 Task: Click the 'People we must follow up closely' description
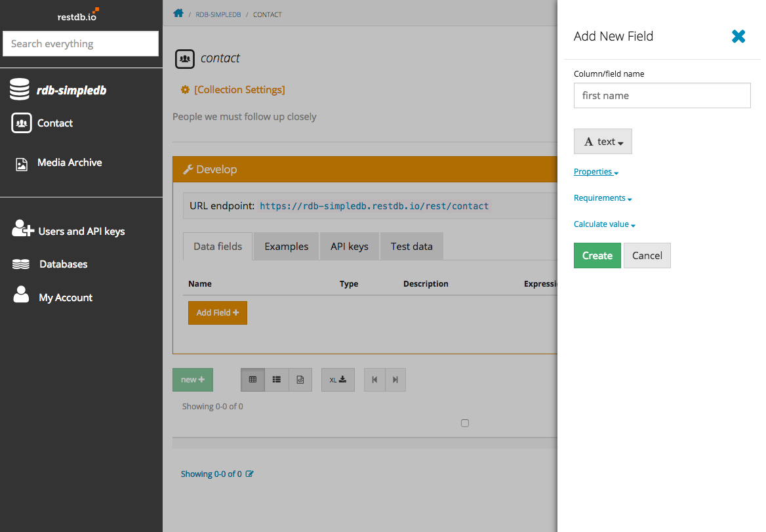coord(245,117)
